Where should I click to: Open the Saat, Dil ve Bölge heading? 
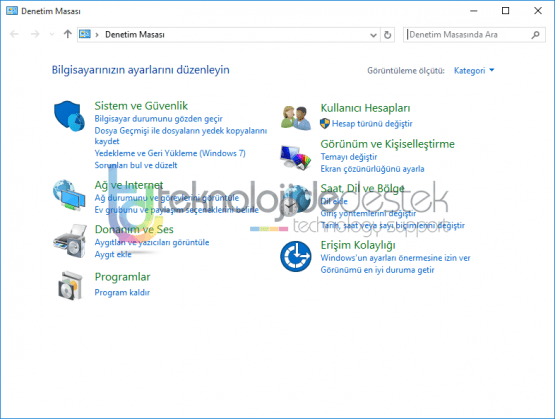tap(362, 188)
